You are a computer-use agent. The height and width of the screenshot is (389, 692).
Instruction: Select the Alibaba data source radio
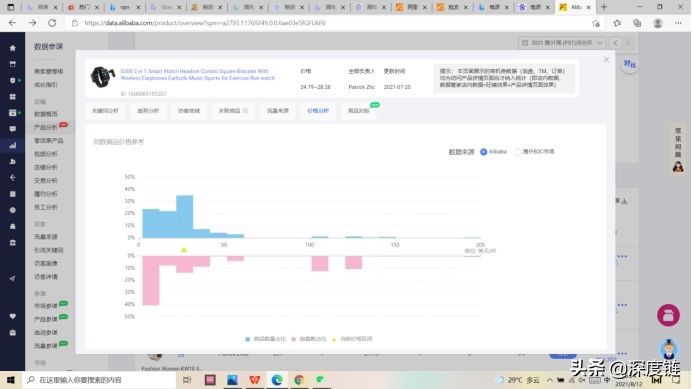[x=484, y=152]
